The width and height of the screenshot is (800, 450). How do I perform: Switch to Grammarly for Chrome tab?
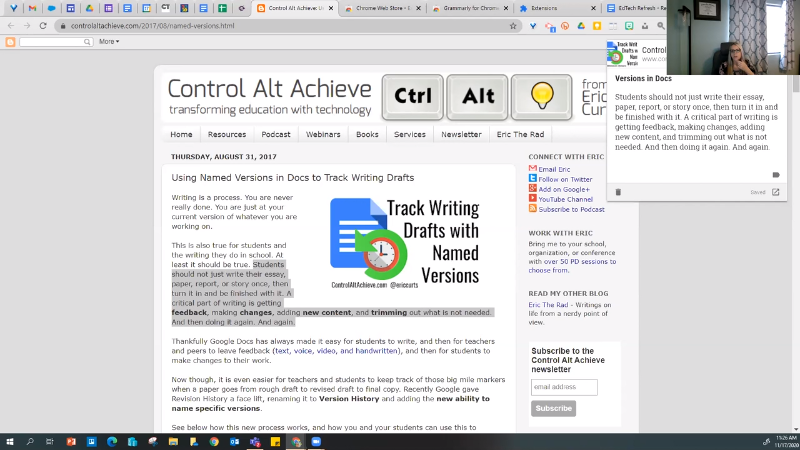pos(470,8)
